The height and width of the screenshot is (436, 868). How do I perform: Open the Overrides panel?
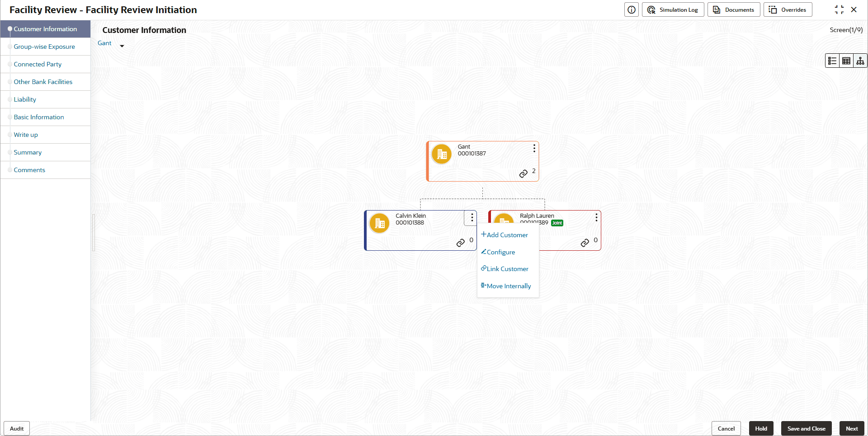[x=788, y=10]
